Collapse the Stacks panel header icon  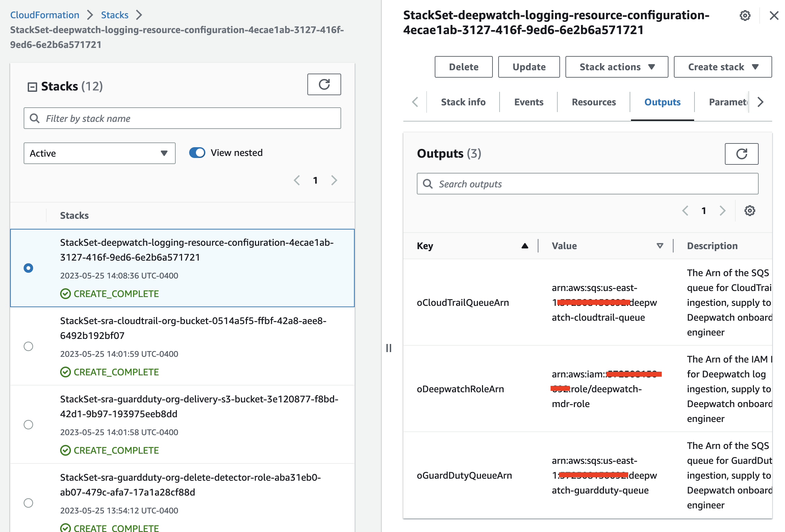click(32, 87)
